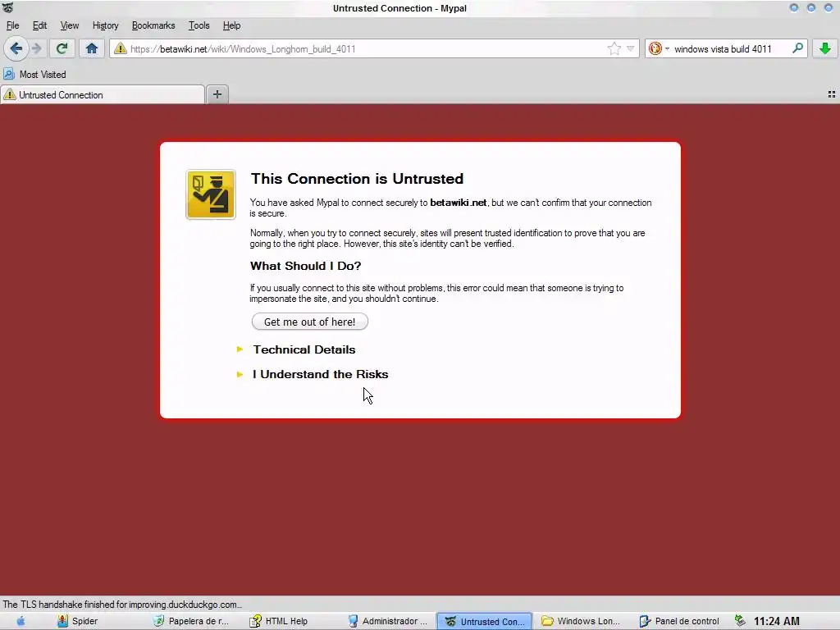Screen dimensions: 840x630
Task: Open the Tools menu
Action: [x=199, y=25]
